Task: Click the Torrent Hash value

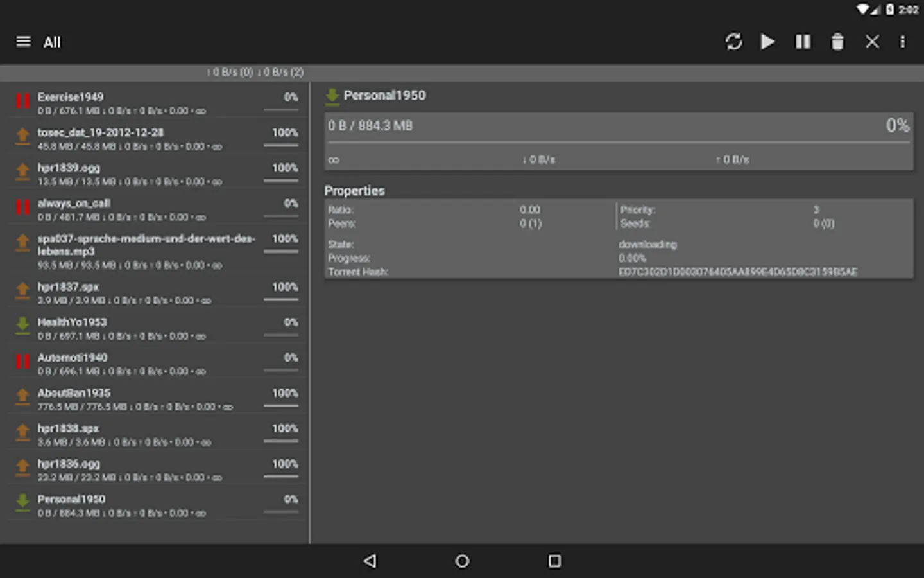Action: (738, 272)
